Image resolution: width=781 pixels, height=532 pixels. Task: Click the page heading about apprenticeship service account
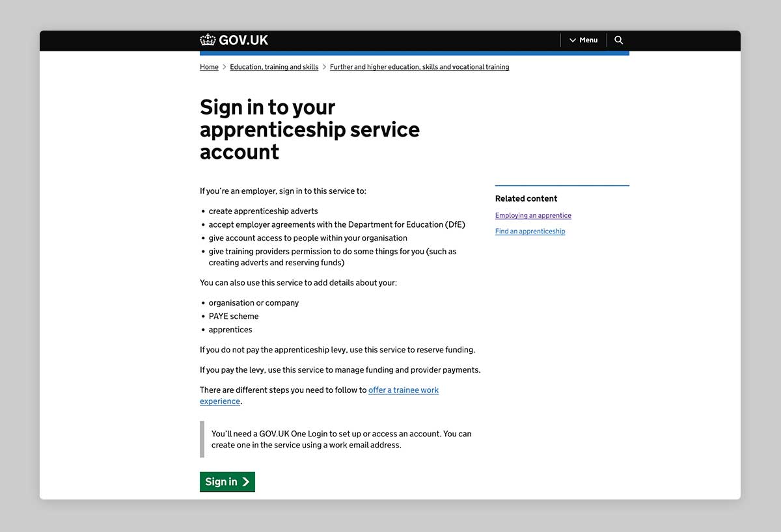click(309, 129)
